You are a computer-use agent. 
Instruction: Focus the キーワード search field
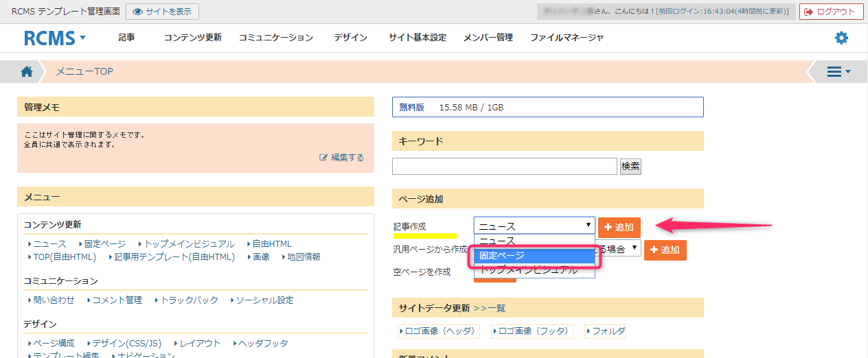coord(504,166)
